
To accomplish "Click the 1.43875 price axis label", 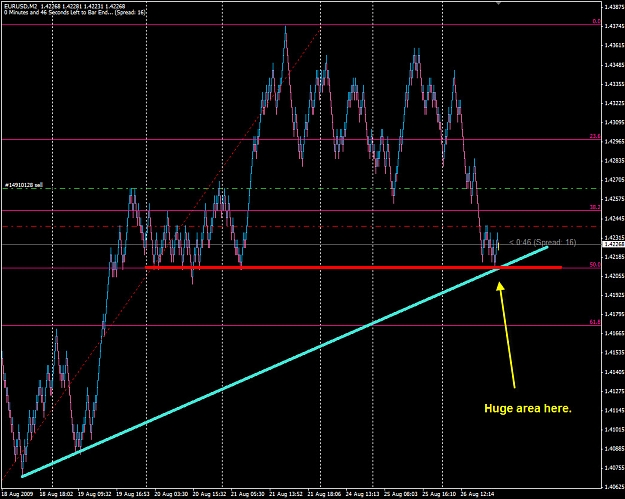I will 614,7.
